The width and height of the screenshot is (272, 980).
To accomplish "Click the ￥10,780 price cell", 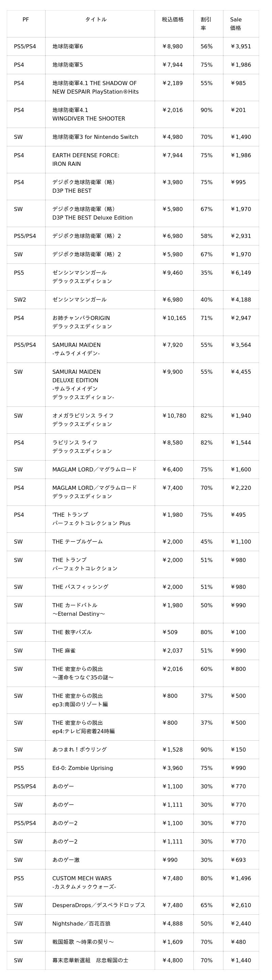I will tap(174, 415).
